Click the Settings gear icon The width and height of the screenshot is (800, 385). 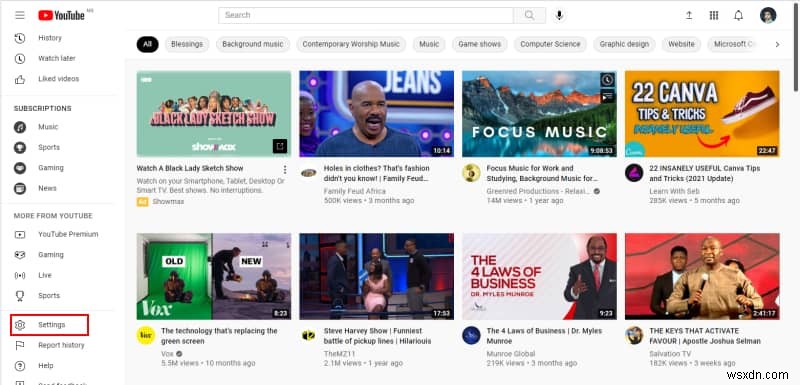pyautogui.click(x=20, y=325)
